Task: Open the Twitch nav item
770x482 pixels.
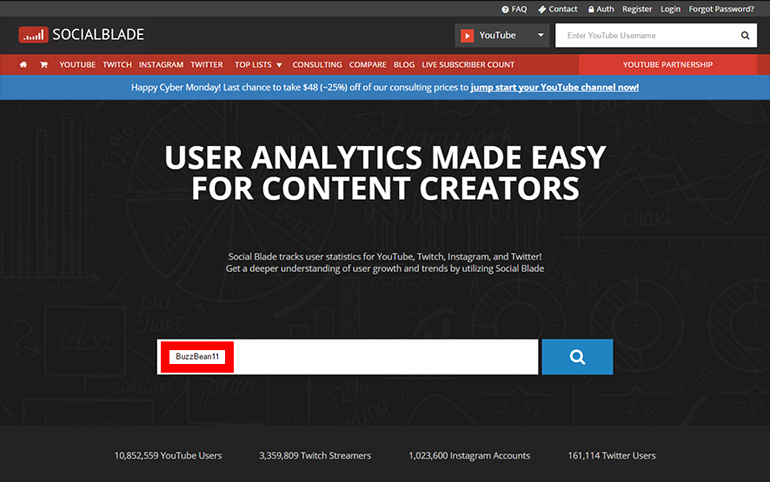Action: tap(117, 65)
